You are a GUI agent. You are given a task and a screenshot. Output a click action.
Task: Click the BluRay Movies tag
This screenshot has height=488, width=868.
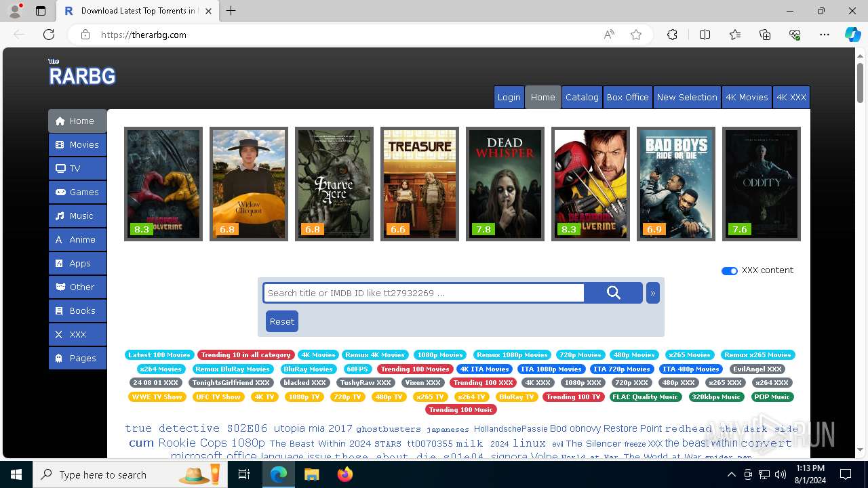click(308, 369)
